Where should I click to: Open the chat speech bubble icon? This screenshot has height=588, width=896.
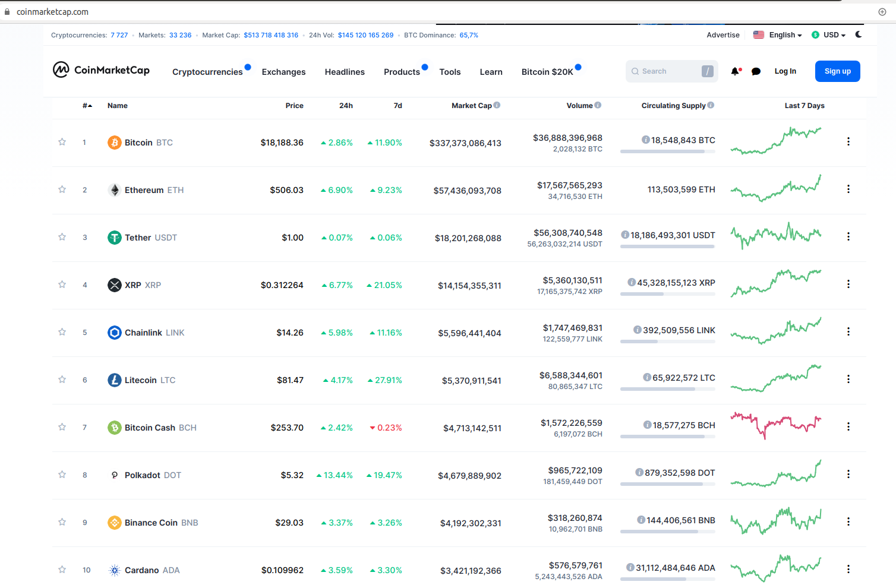coord(756,71)
